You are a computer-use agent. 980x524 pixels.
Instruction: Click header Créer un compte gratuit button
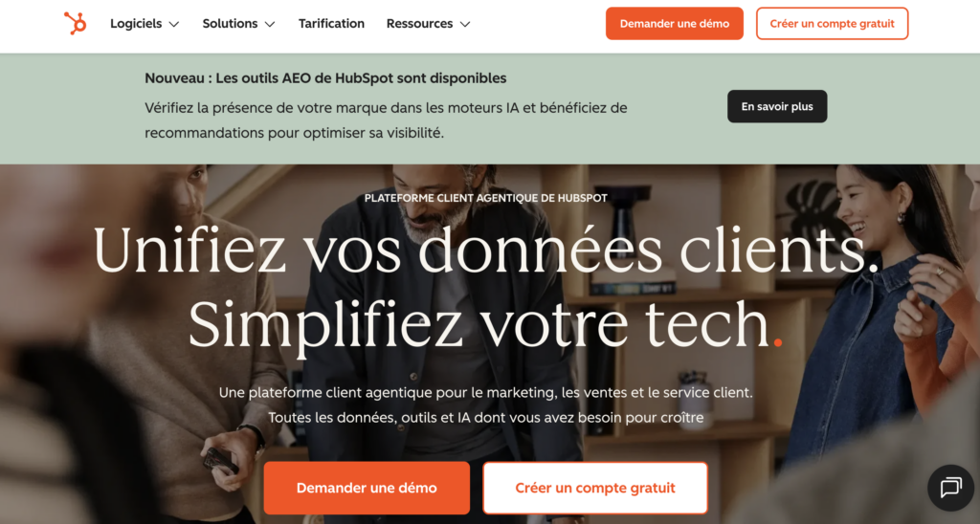click(832, 24)
